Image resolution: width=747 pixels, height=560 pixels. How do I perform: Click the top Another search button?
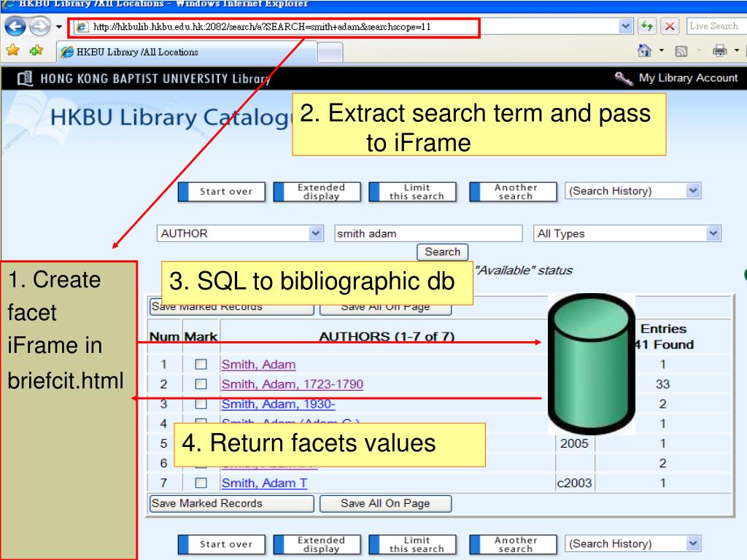[x=513, y=192]
